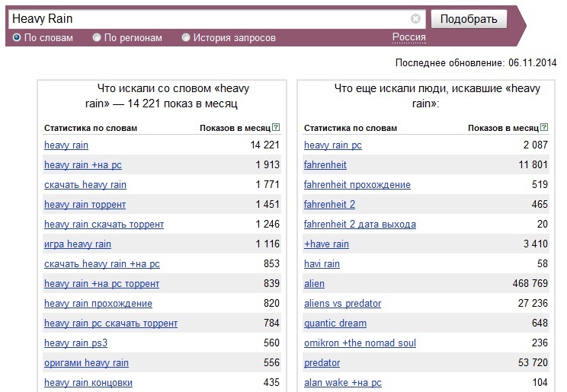The image size is (567, 392).
Task: Clear the search field with the X icon
Action: pos(415,18)
